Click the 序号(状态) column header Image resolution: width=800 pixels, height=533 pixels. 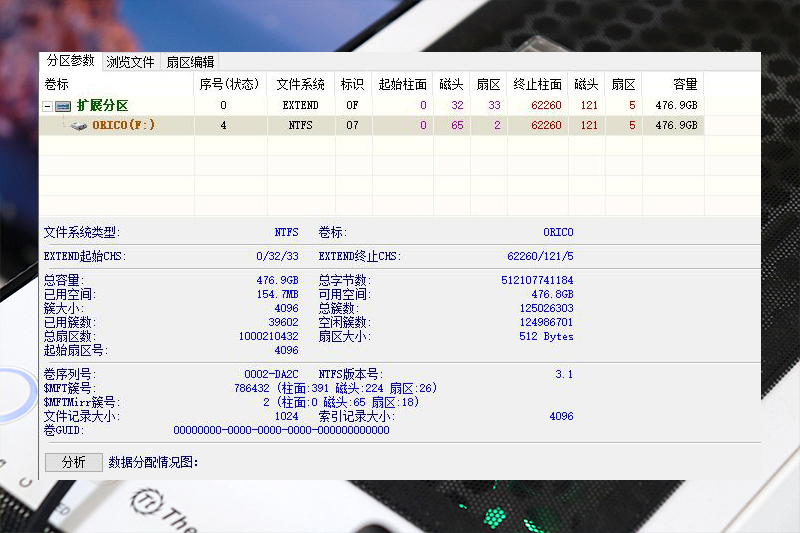coord(230,84)
